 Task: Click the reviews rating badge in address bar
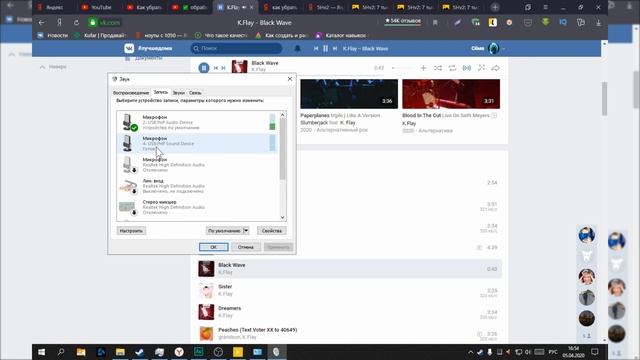403,21
